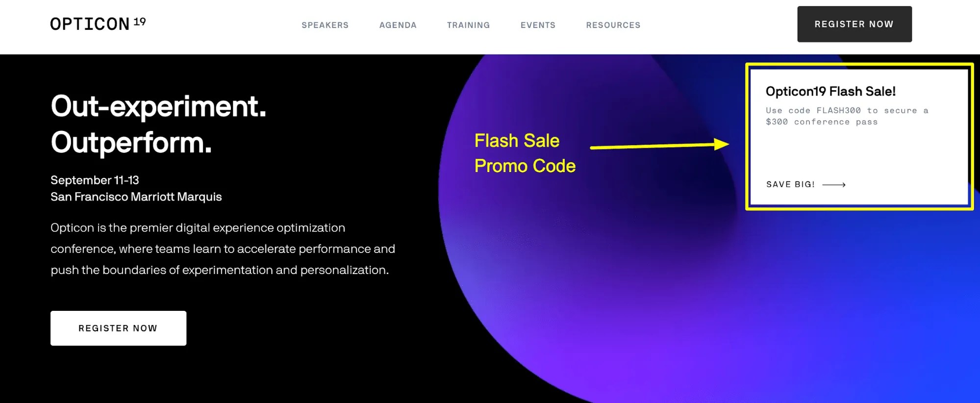Open the RESOURCES navigation link
980x403 pixels.
[613, 25]
